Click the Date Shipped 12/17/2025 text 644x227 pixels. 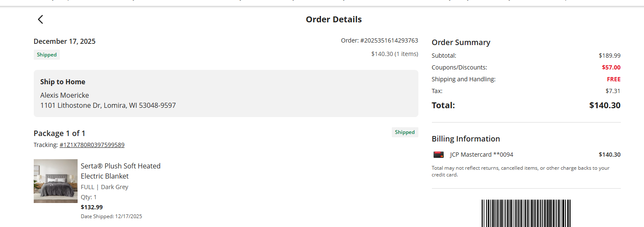pos(111,216)
